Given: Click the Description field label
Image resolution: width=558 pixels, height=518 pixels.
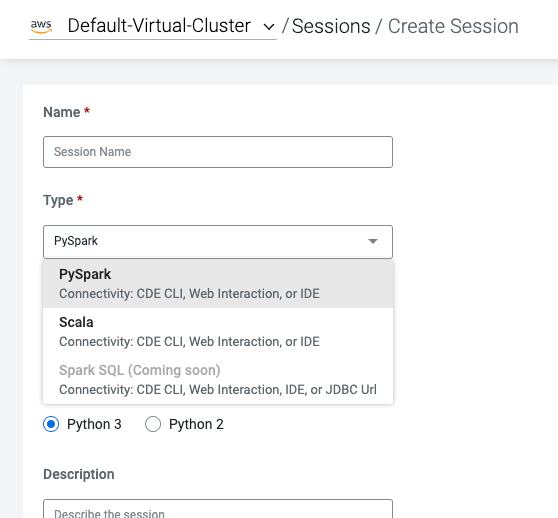Looking at the screenshot, I should coord(79,475).
